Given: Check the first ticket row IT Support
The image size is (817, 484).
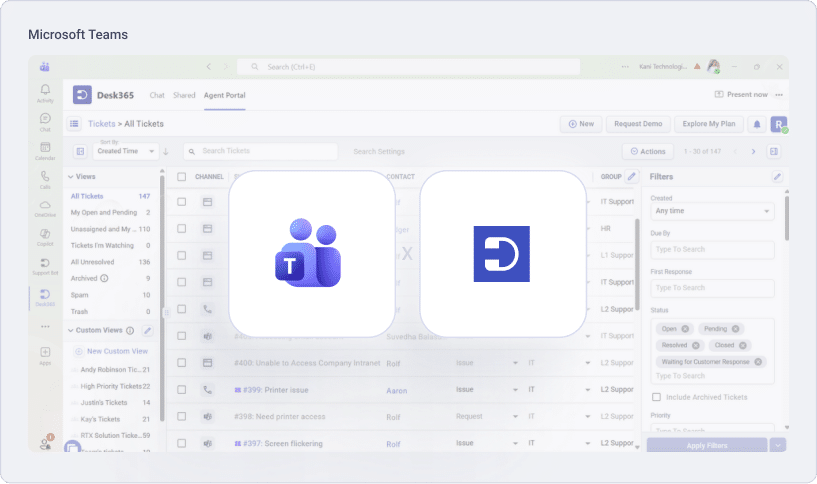Looking at the screenshot, I should 181,202.
